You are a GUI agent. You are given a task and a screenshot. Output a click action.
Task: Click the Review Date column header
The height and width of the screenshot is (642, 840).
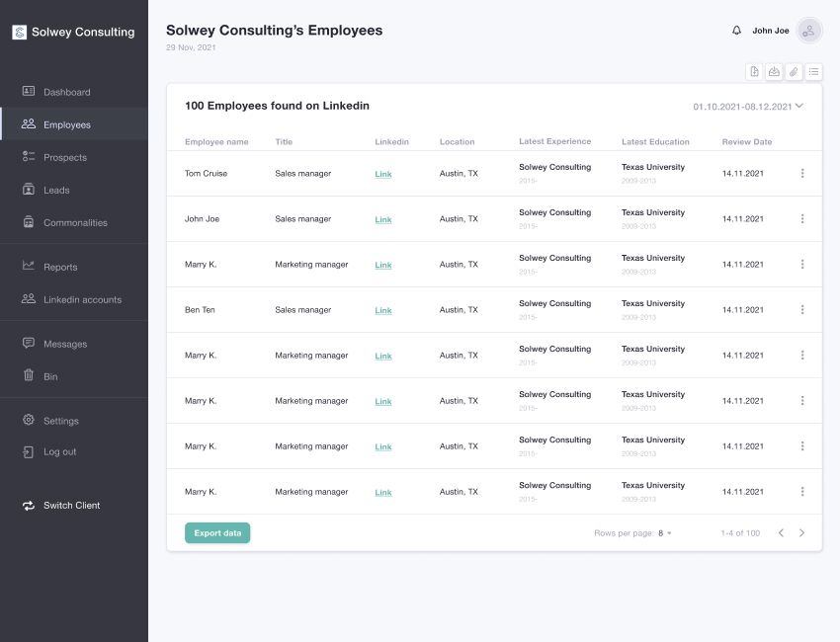[x=747, y=142]
